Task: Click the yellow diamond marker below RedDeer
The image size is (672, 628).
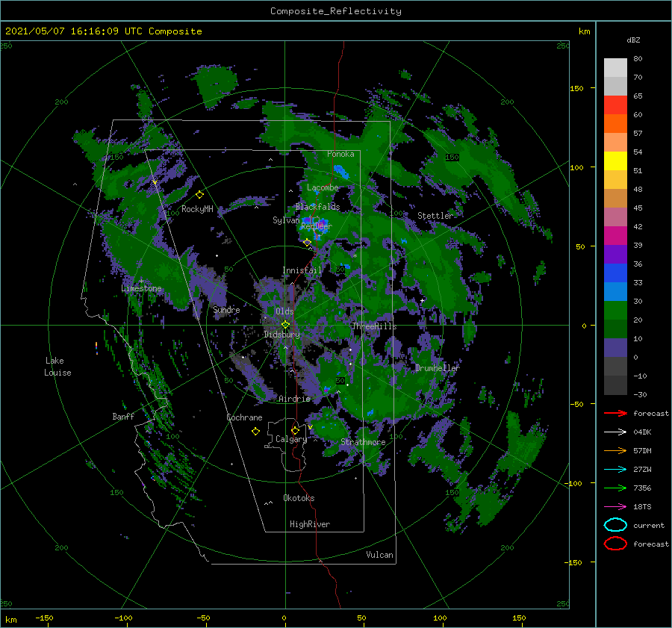Action: pyautogui.click(x=307, y=243)
